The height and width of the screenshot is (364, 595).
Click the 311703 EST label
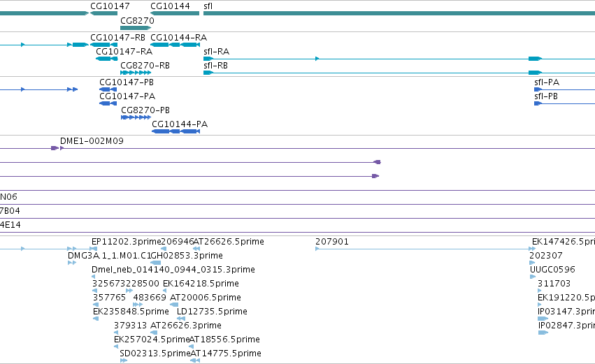(x=554, y=284)
